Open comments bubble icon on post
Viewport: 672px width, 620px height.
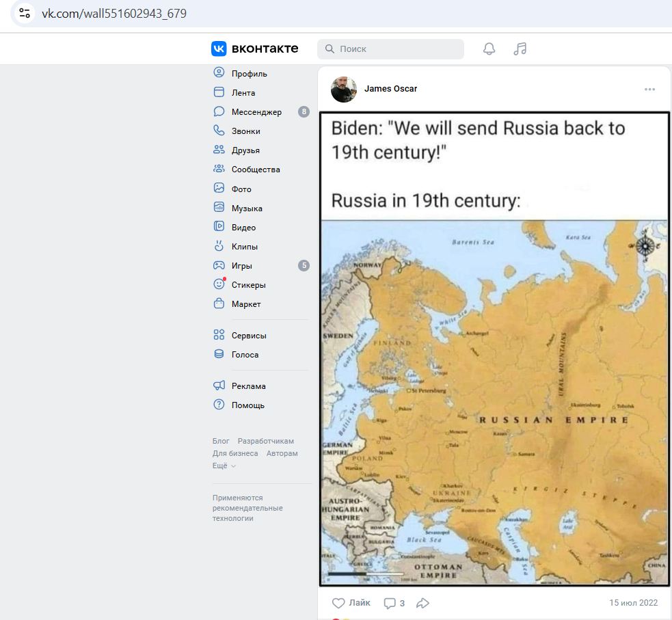click(x=390, y=603)
